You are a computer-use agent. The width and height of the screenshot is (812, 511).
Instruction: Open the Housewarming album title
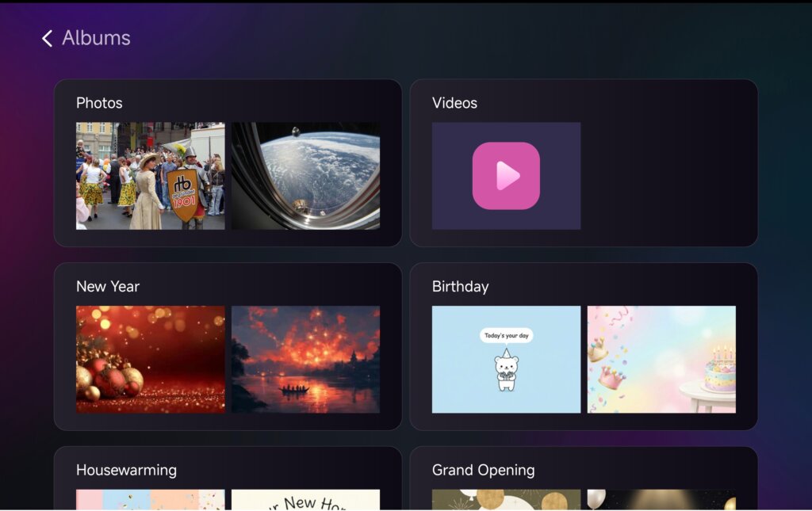[x=126, y=470]
